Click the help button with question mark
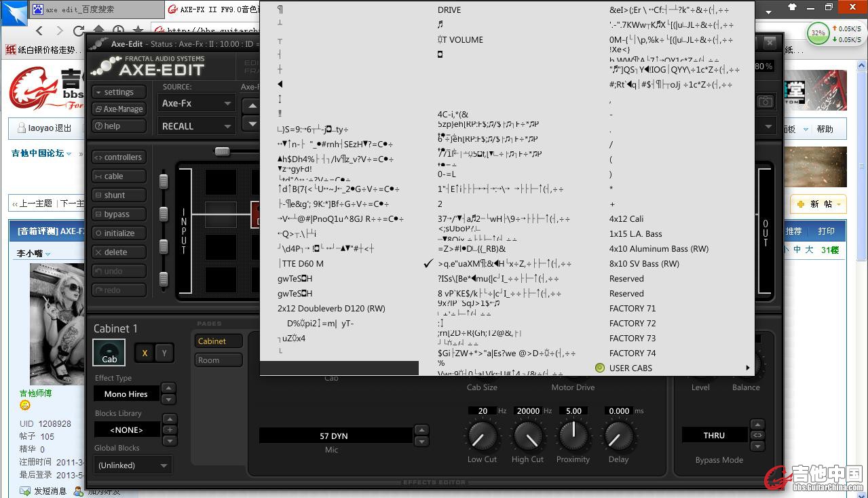 coord(119,126)
